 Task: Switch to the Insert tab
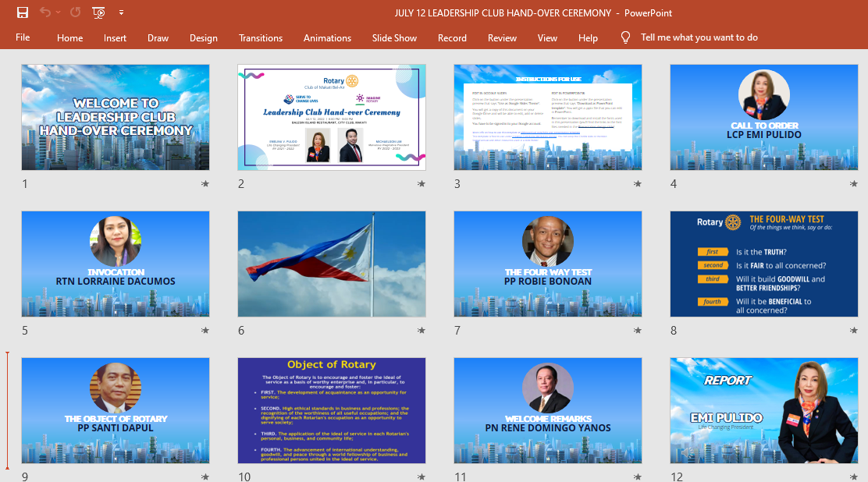click(115, 37)
